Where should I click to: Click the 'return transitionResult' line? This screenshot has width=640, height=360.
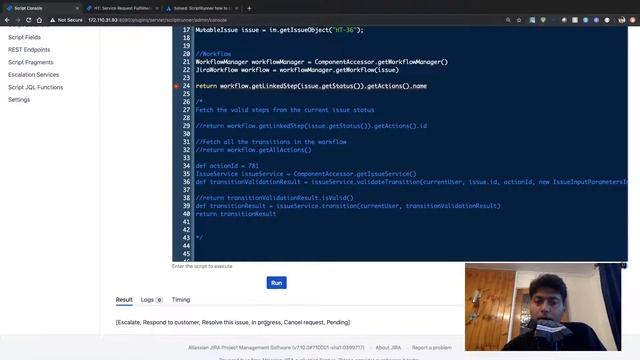point(236,214)
